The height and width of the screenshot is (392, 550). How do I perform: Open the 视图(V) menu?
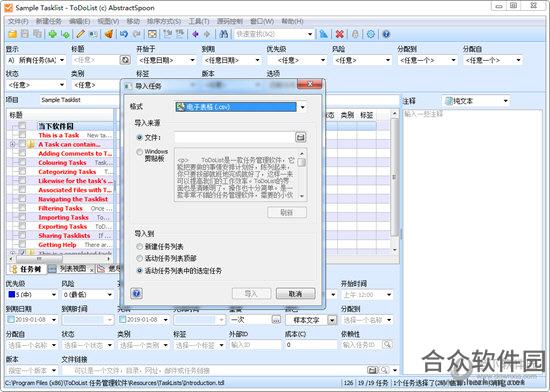(108, 21)
